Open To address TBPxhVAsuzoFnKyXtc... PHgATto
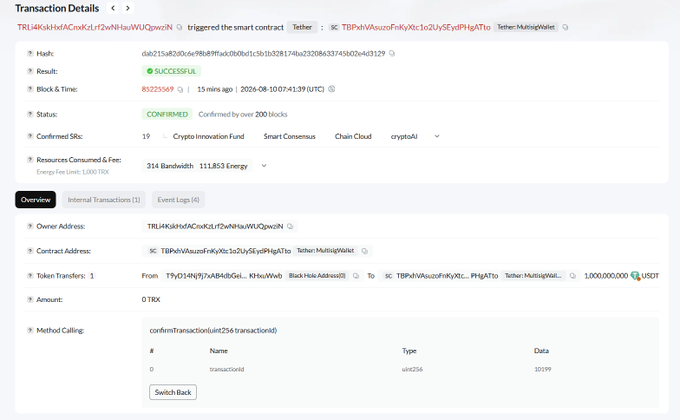Viewport: 680px width, 420px height. 447,276
